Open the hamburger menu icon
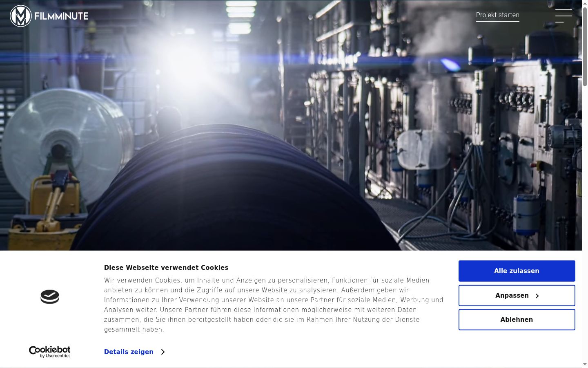 point(563,16)
